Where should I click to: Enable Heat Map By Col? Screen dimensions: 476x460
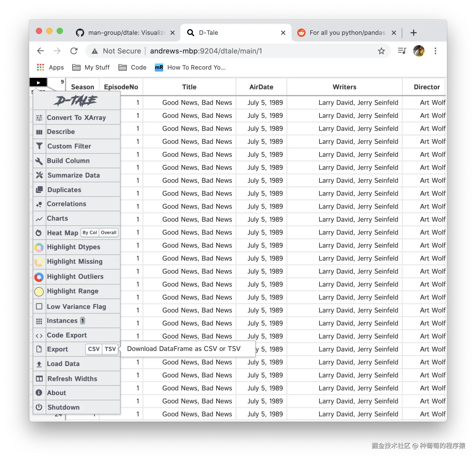pyautogui.click(x=90, y=233)
